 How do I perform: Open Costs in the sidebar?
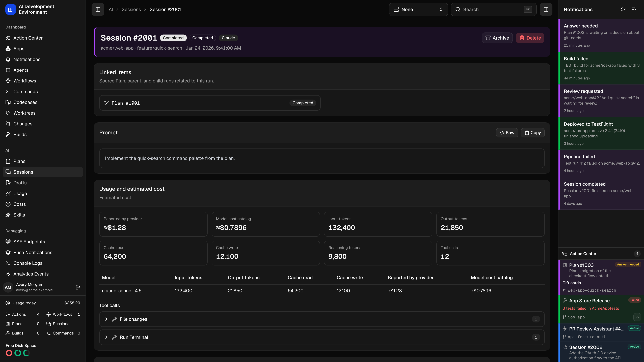pyautogui.click(x=43, y=204)
